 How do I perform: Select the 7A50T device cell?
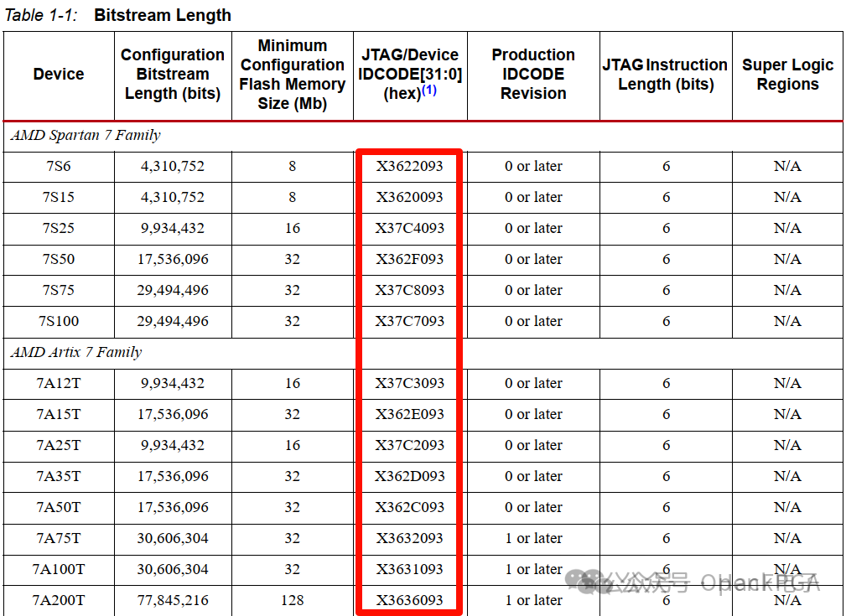[58, 507]
